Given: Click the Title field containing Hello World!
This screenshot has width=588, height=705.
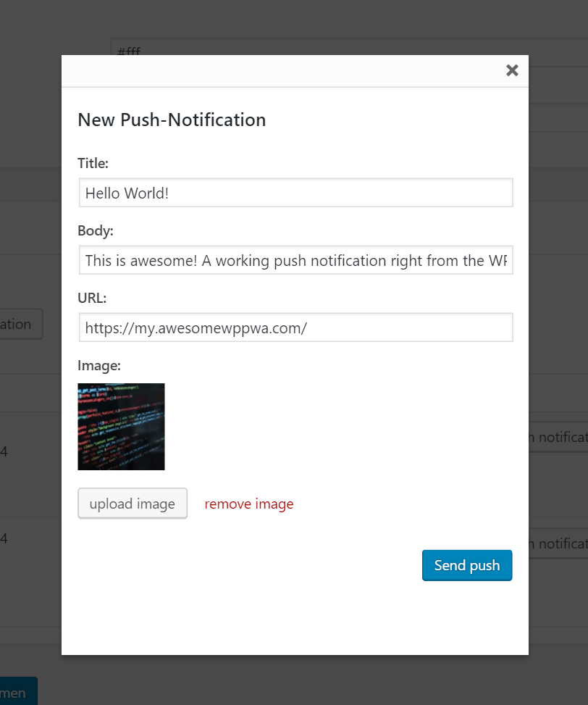Looking at the screenshot, I should (x=295, y=193).
